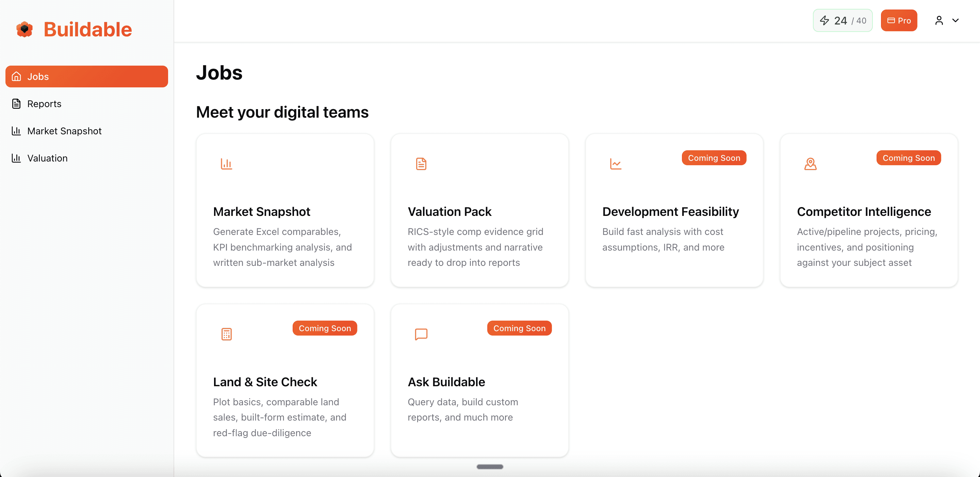This screenshot has height=477, width=980.
Task: Click the Buildable brand name link
Action: pos(88,29)
